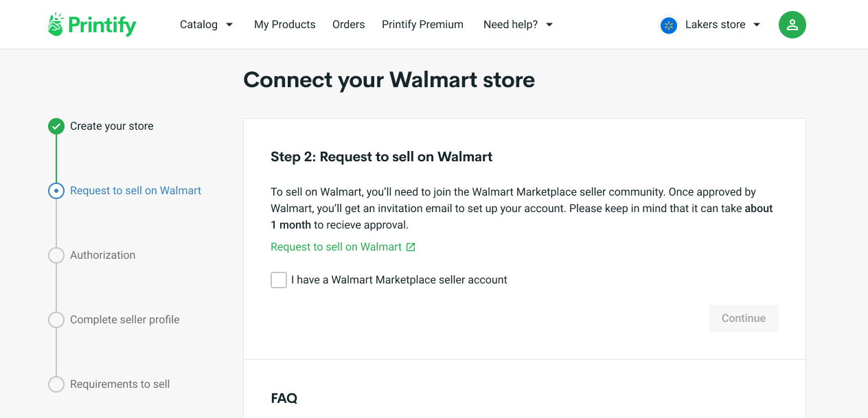This screenshot has width=868, height=418.
Task: Open the Lakers store switcher dropdown
Action: point(714,24)
